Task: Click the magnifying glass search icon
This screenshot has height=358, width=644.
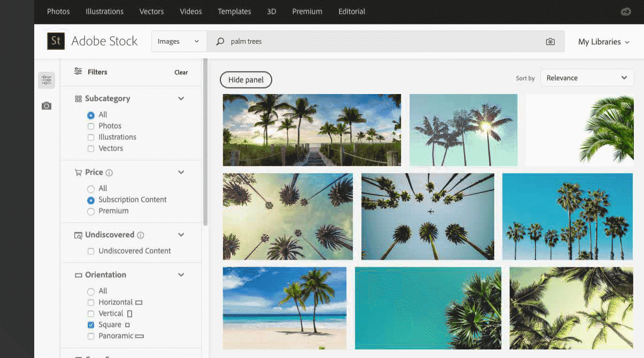Action: (x=220, y=42)
